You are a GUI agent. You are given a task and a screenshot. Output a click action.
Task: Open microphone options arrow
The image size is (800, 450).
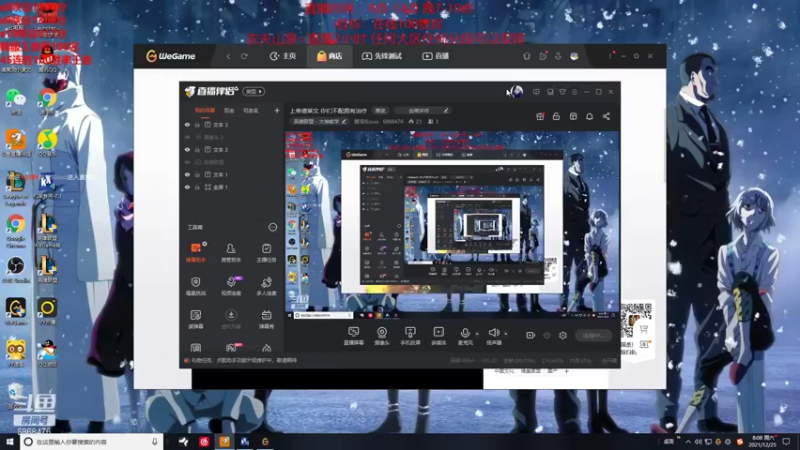pyautogui.click(x=477, y=334)
